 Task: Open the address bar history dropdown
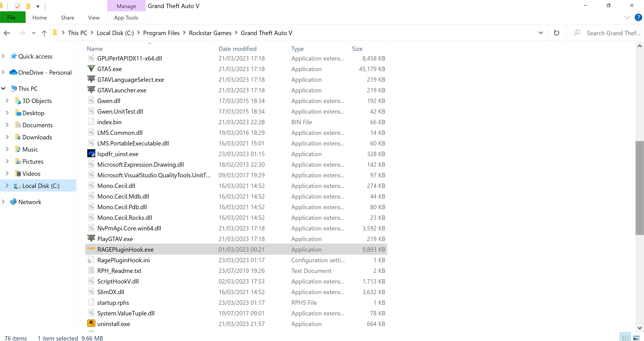[540, 33]
